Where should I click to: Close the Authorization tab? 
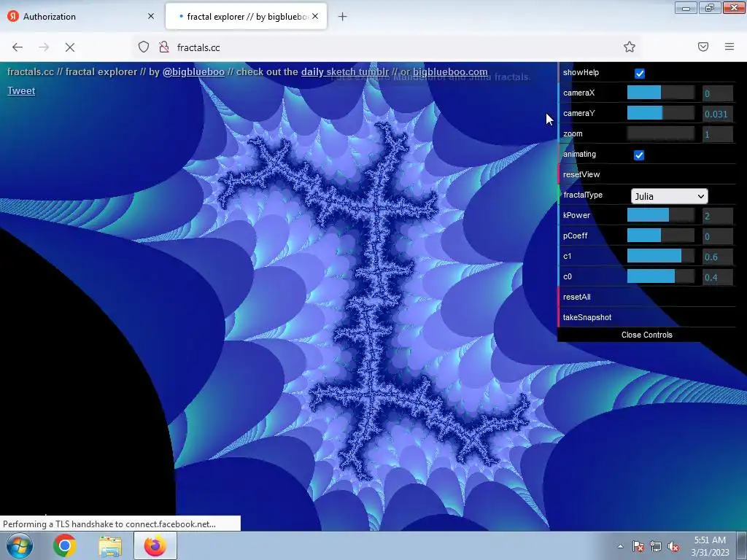[151, 16]
